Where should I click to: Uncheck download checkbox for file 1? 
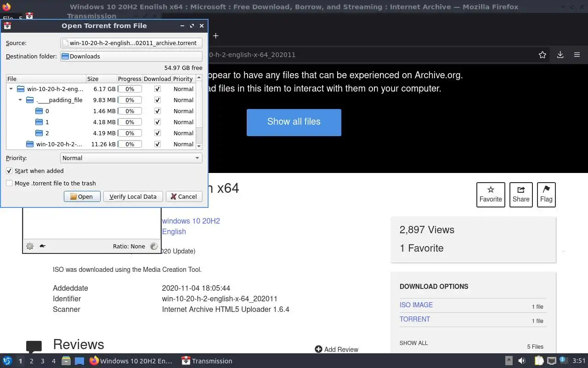pyautogui.click(x=158, y=122)
